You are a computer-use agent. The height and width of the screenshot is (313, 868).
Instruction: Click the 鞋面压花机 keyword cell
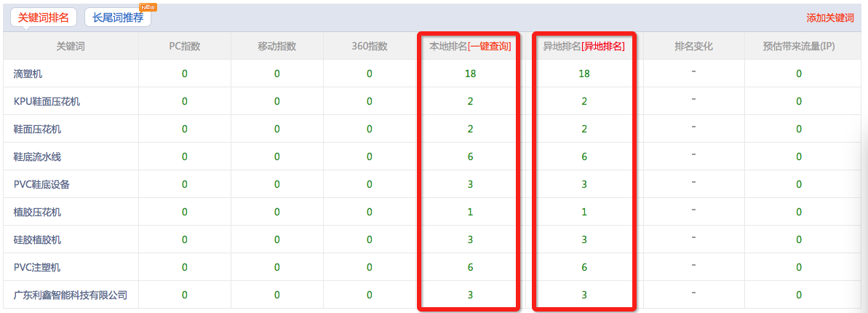coord(37,129)
